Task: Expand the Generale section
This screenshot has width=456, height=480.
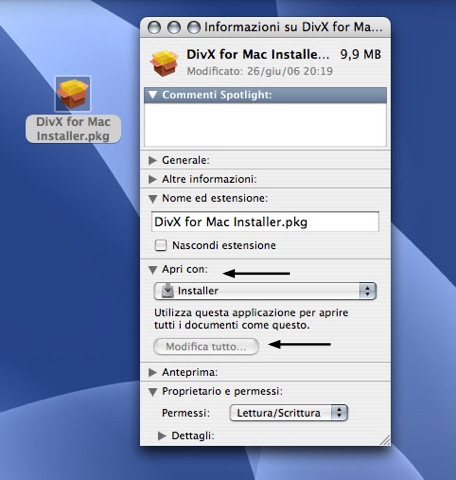Action: [x=153, y=160]
